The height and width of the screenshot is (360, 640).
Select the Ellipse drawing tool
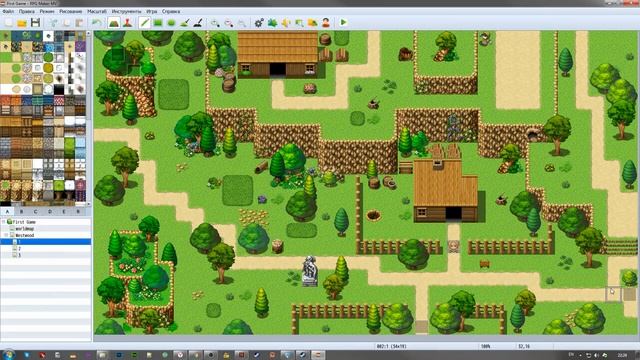point(171,22)
